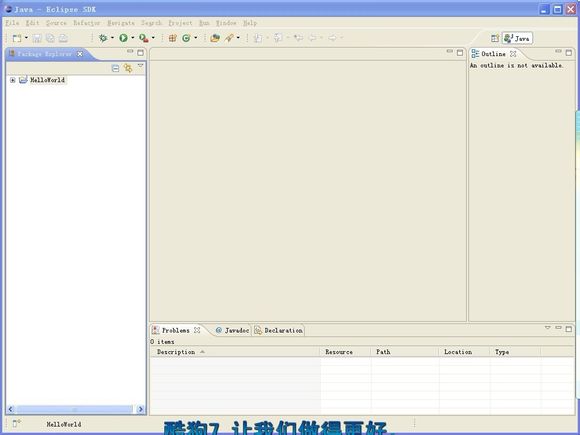
Task: Close the Problems tab
Action: click(197, 330)
